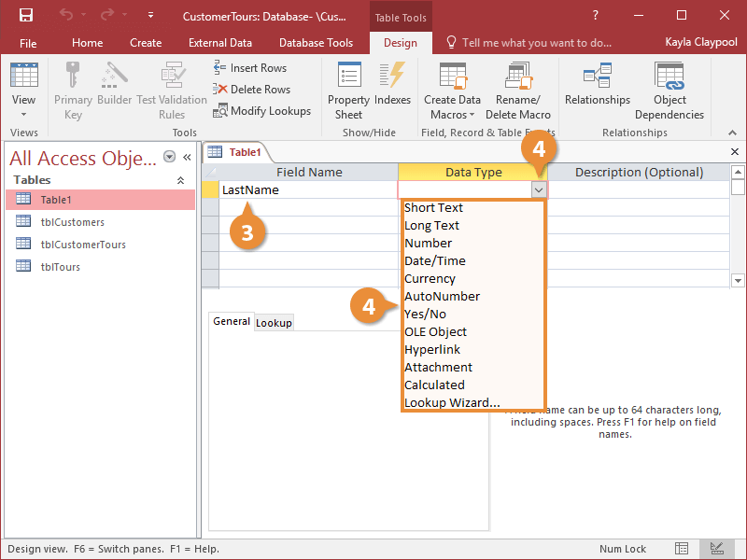
Task: Close the Table1 document with the X
Action: (735, 152)
